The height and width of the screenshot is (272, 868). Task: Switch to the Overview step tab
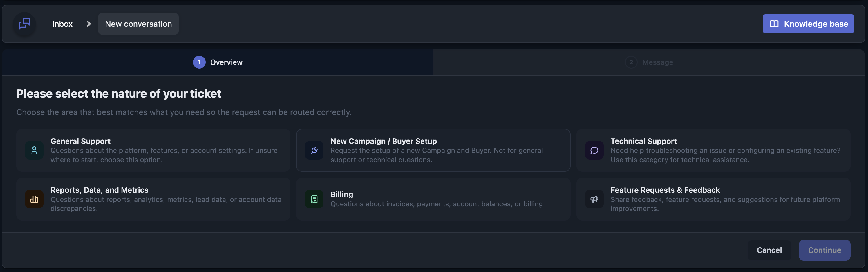coord(218,62)
